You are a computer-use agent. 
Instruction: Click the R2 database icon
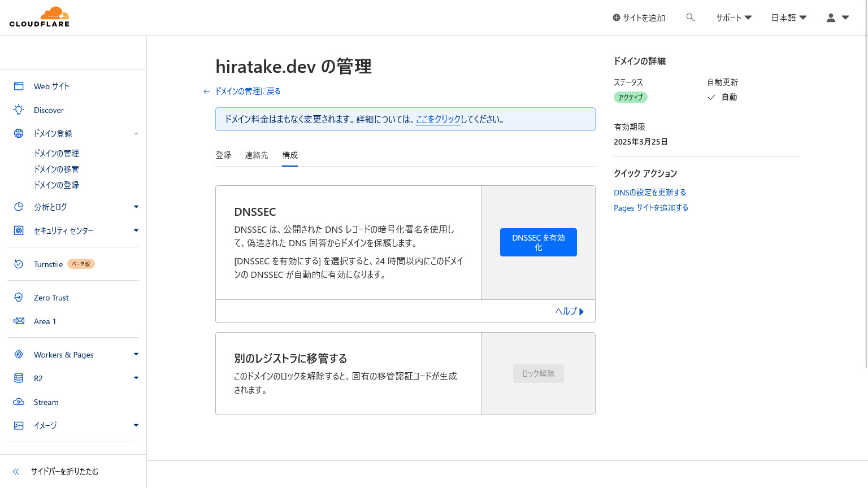[x=19, y=378]
